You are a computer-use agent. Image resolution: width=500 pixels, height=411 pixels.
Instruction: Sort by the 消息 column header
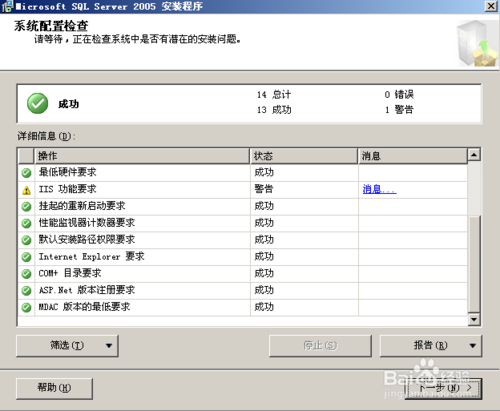413,156
